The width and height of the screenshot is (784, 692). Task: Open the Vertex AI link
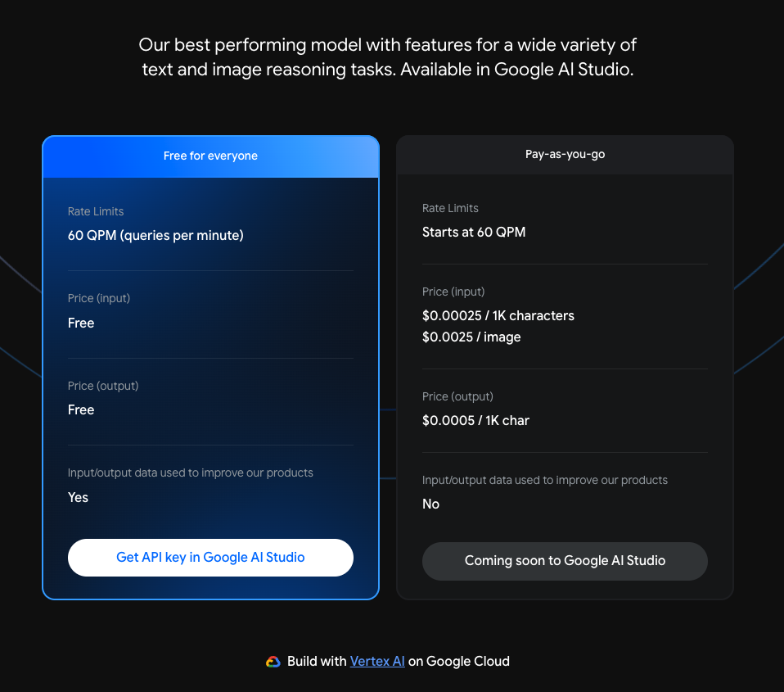pos(377,662)
